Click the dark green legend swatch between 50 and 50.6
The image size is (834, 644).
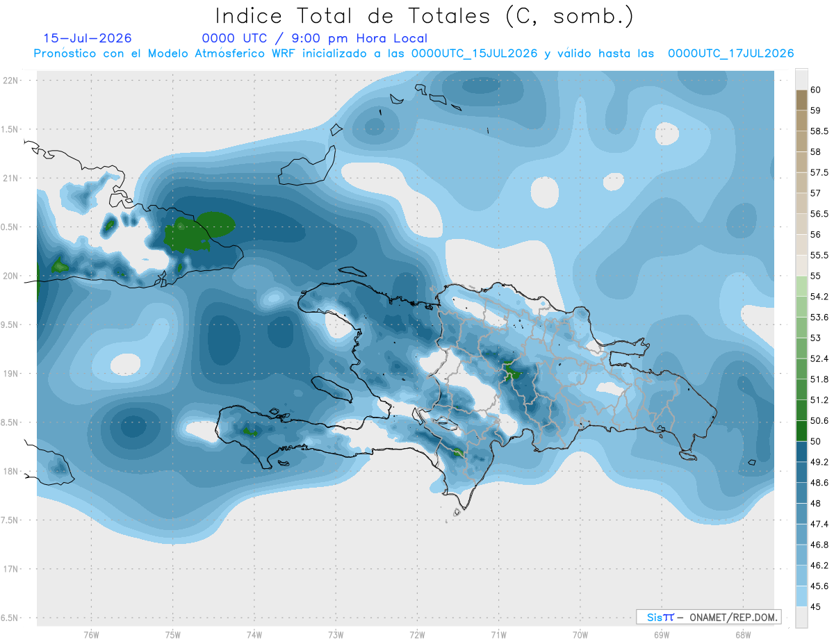801,431
